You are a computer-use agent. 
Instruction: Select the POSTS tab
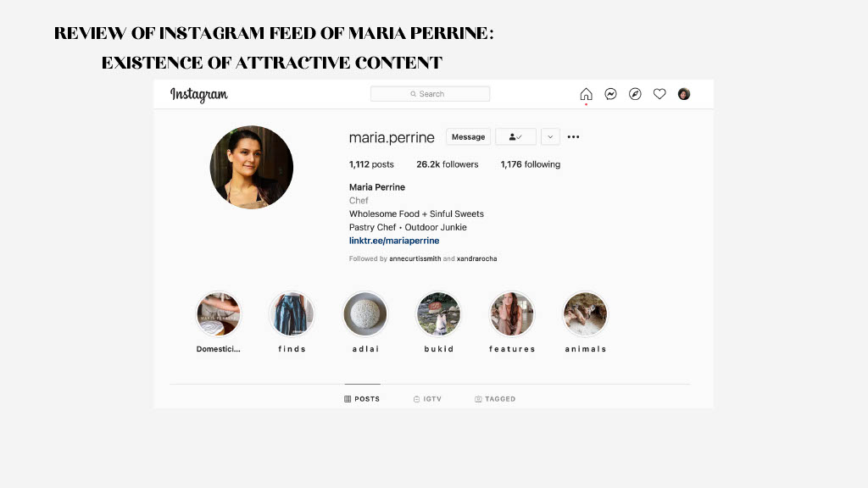tap(362, 399)
